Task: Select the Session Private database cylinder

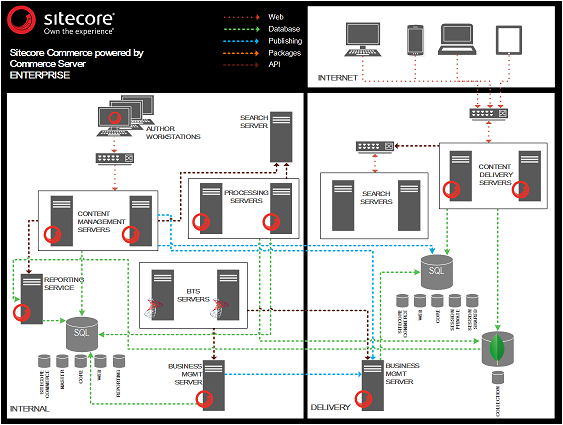Action: point(455,300)
